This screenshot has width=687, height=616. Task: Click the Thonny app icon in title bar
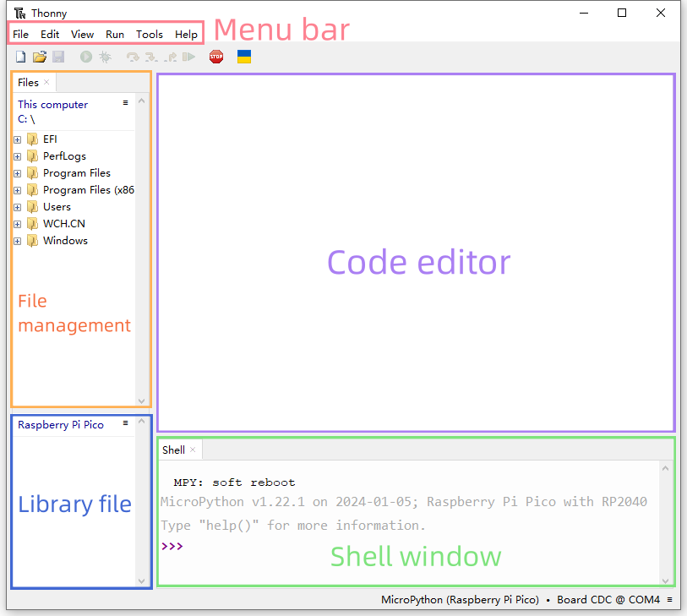tap(20, 14)
